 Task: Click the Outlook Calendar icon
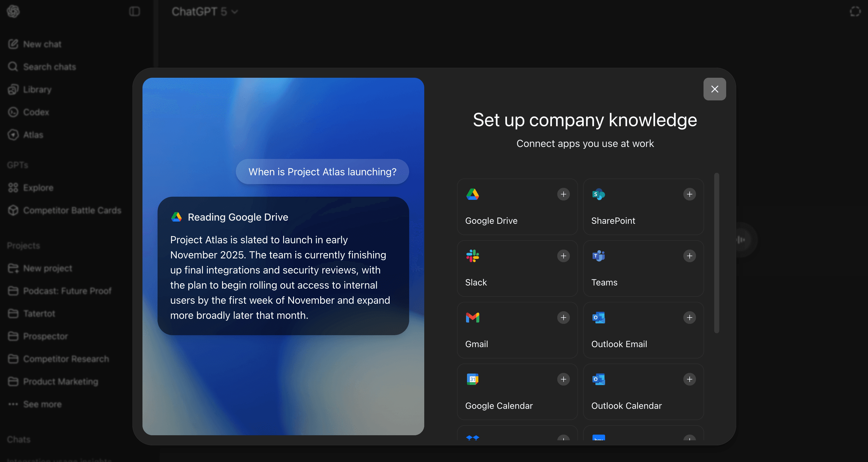tap(598, 379)
